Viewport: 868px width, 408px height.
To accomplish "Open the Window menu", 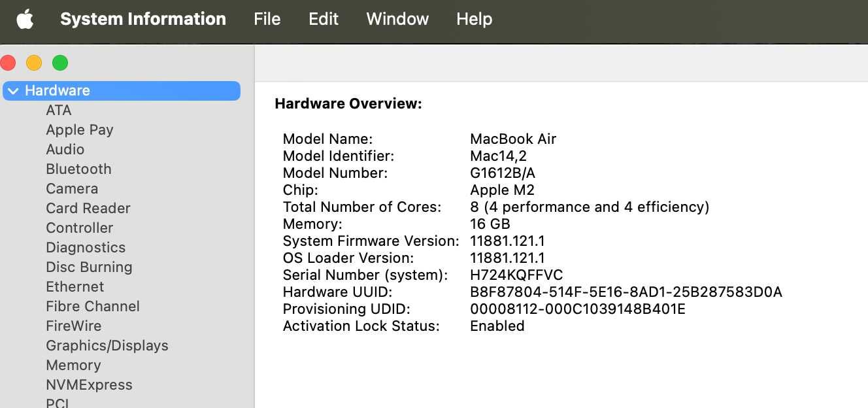I will [397, 19].
